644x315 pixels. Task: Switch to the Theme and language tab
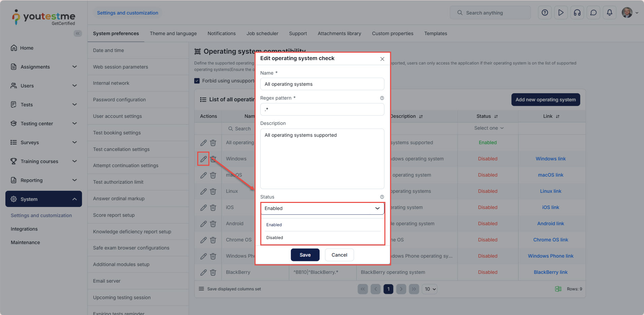(173, 33)
